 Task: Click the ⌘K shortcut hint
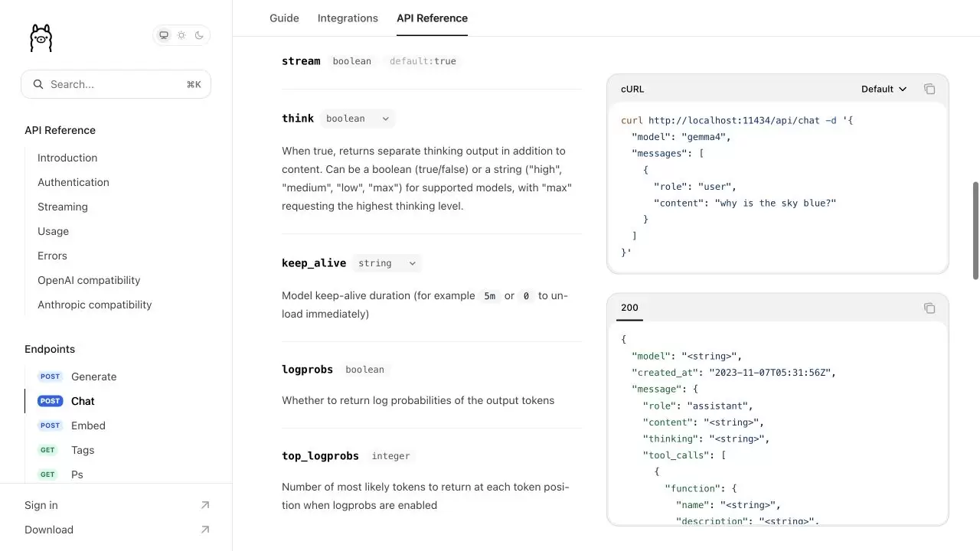pyautogui.click(x=194, y=84)
